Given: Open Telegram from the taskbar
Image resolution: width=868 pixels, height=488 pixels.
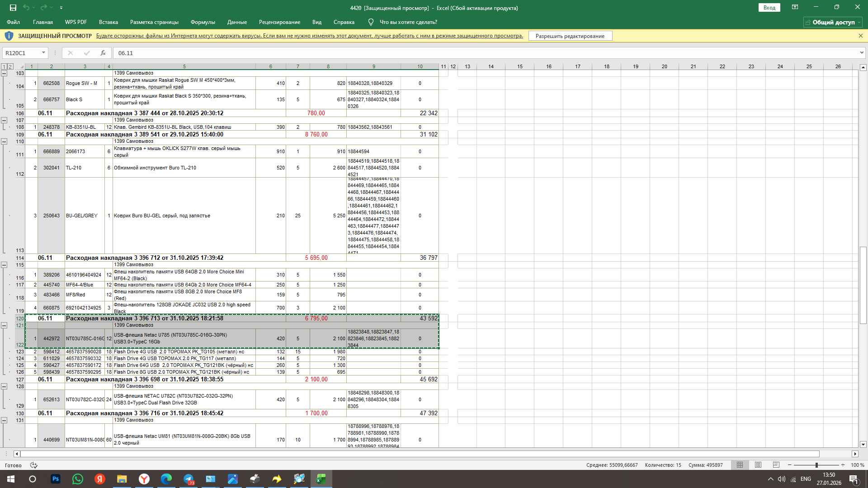Looking at the screenshot, I should coord(189,479).
